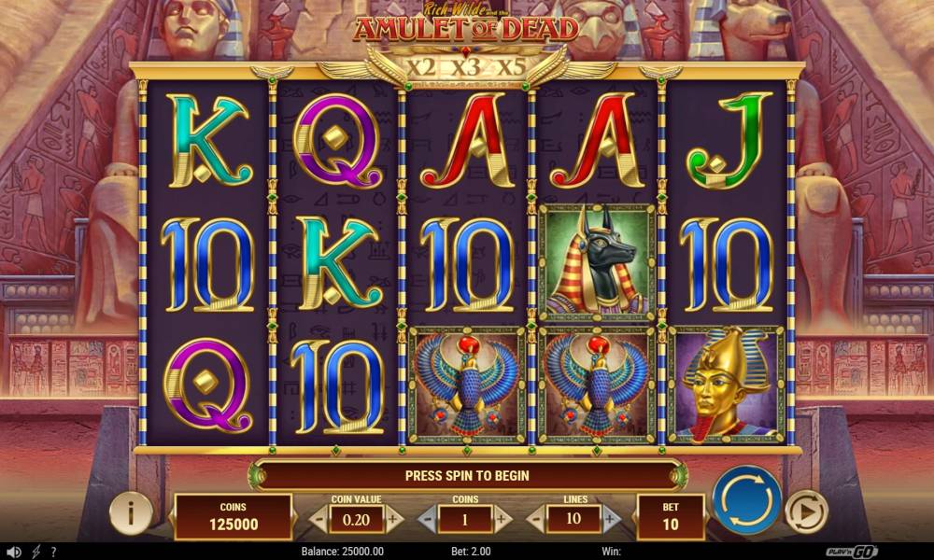Mute sound with the speaker icon
Image resolution: width=934 pixels, height=560 pixels.
point(13,553)
